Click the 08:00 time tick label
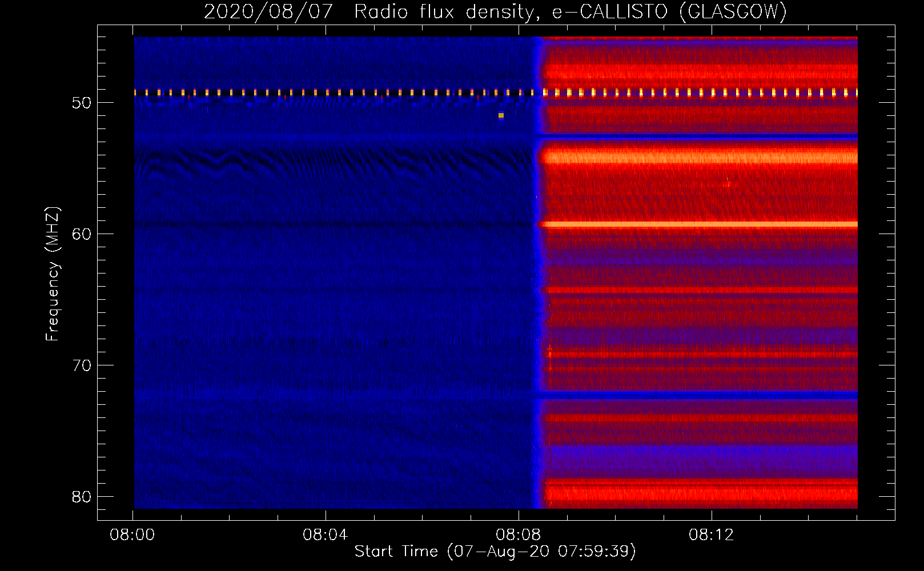 point(132,535)
